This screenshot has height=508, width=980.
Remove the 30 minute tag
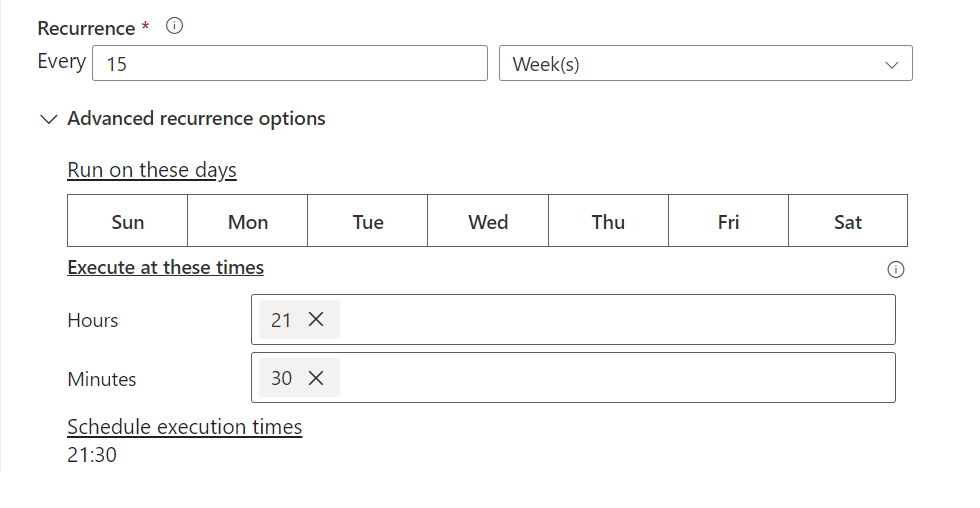click(x=316, y=378)
